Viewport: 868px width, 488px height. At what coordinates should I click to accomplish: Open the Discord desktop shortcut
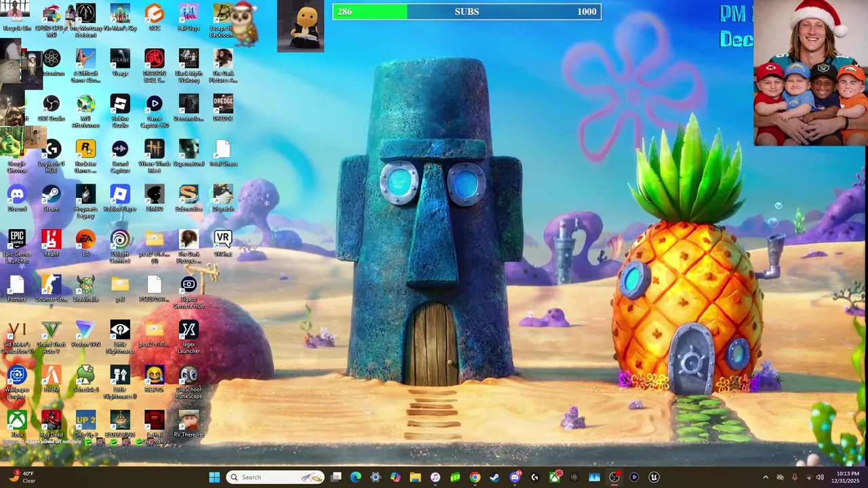[x=17, y=198]
